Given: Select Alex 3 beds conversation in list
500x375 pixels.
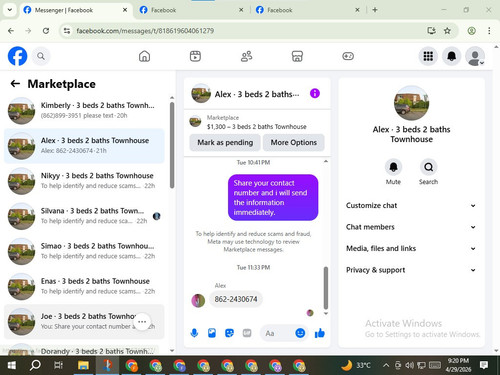Looking at the screenshot, I should click(84, 146).
